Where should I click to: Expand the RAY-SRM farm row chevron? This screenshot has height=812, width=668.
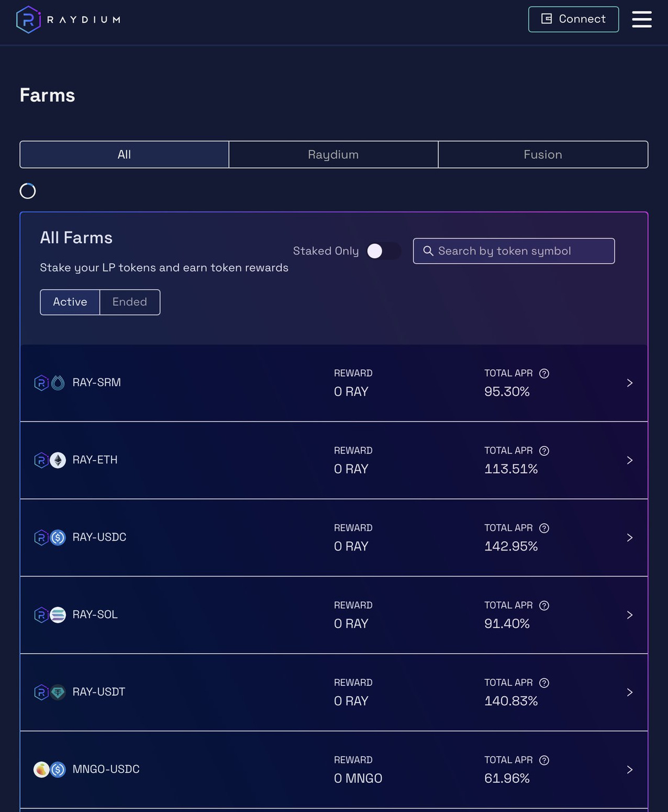[629, 383]
